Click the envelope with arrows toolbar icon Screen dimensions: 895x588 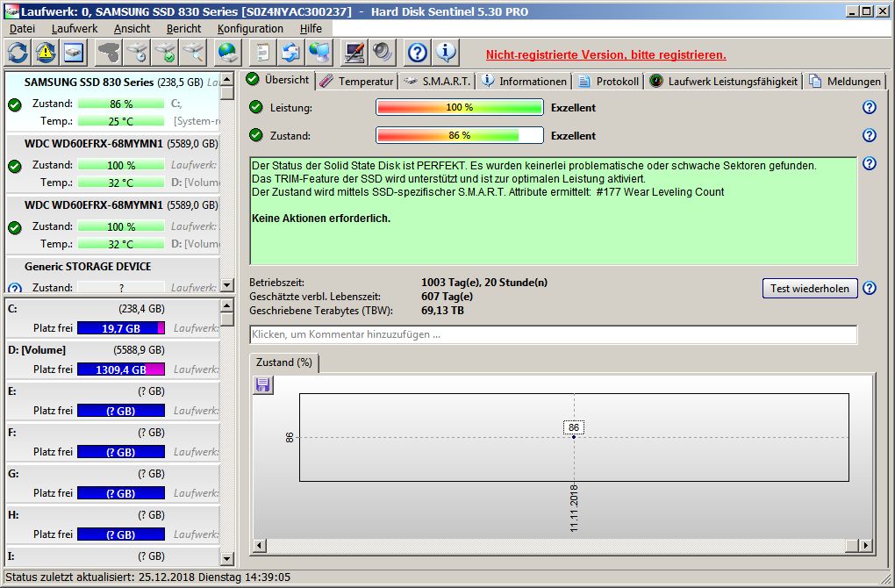click(290, 53)
